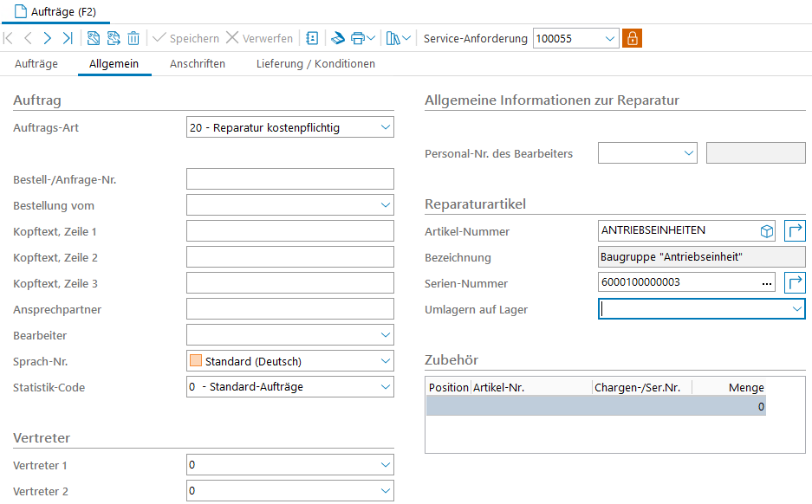The width and height of the screenshot is (812, 504).
Task: Click the Speichern button
Action: 185,38
